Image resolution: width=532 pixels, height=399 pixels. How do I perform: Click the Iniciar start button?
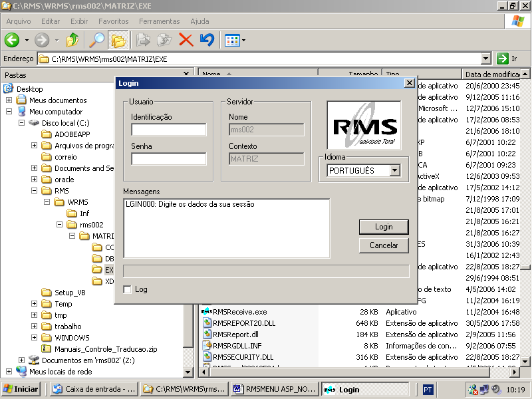pos(21,389)
